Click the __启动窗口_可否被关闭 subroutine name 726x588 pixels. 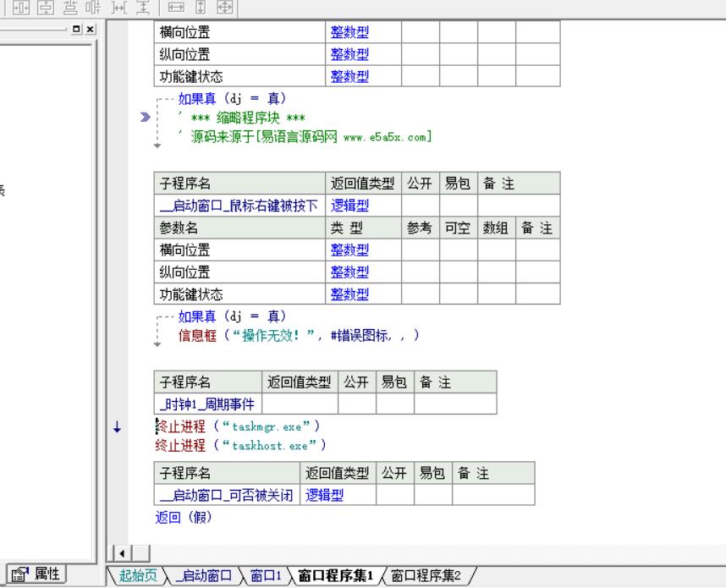[x=227, y=495]
